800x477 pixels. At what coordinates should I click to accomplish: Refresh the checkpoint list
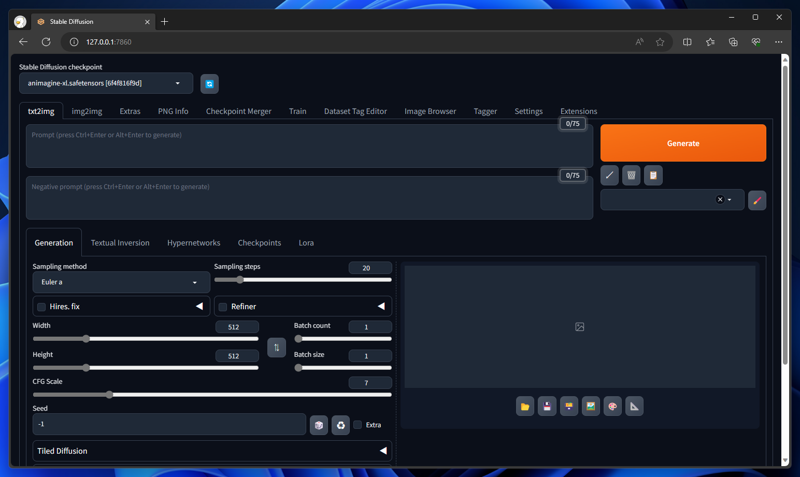(209, 84)
